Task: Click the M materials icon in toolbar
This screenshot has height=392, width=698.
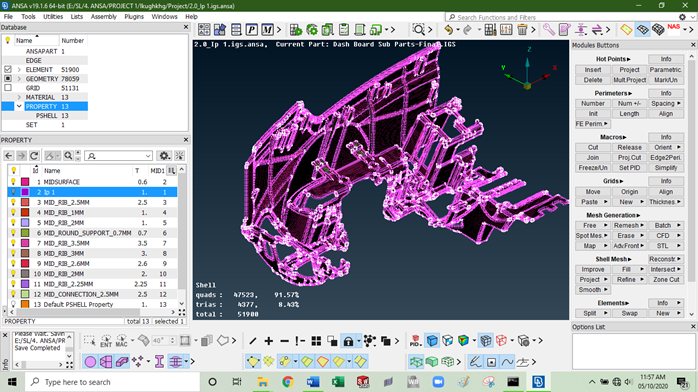Action: tap(267, 30)
